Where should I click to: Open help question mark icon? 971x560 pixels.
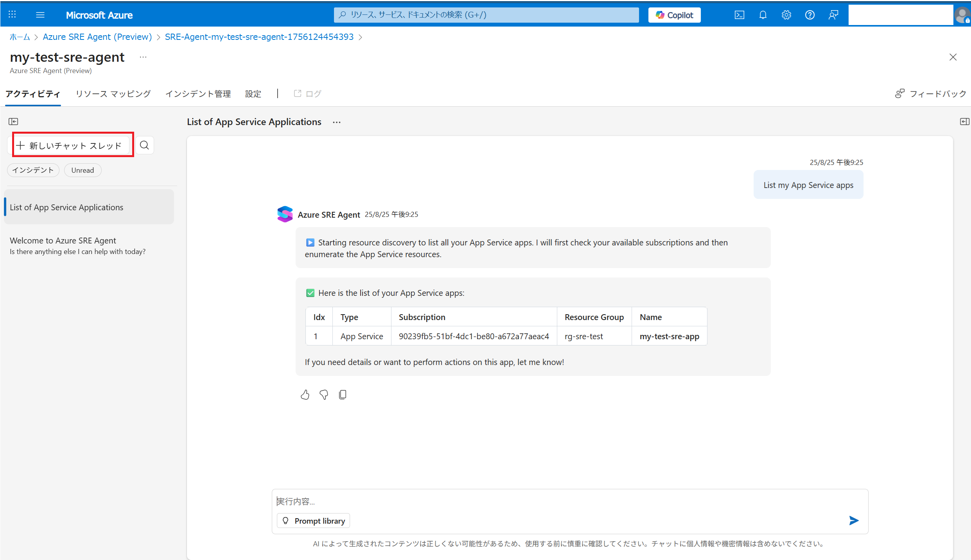(809, 15)
